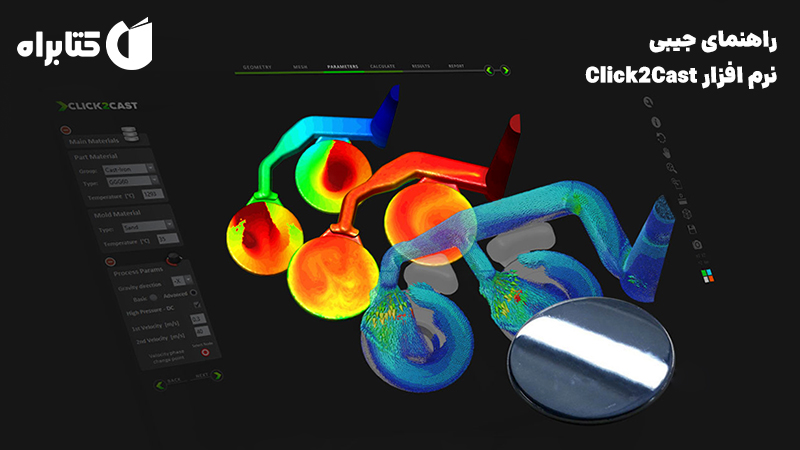
Task: Activate the zoom magnifier tool icon
Action: [671, 168]
